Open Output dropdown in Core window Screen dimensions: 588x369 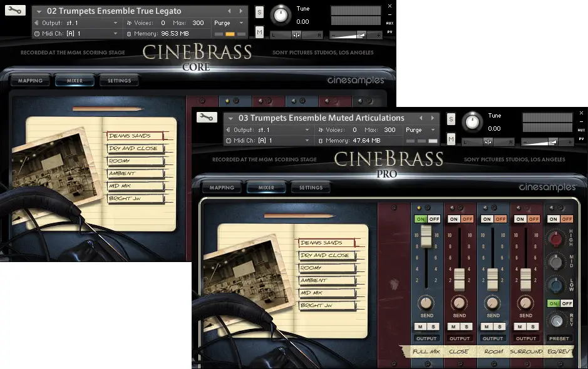click(115, 23)
